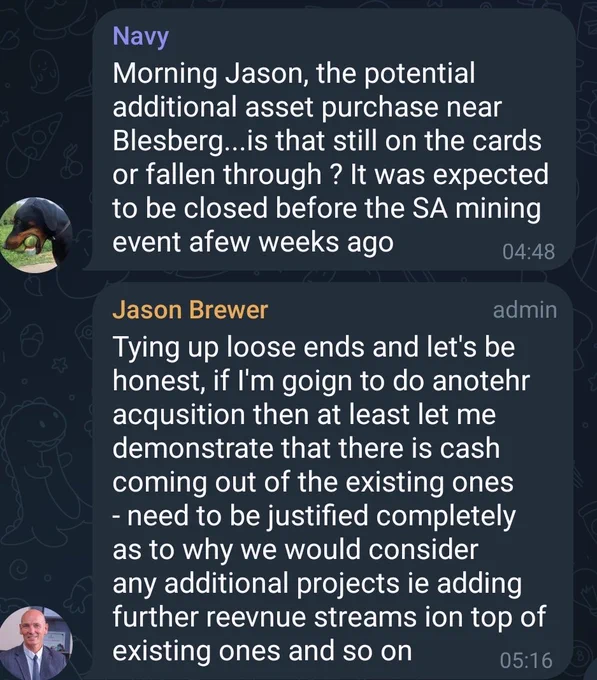
Task: Click the 'demonstrate that there is cash' line
Action: [306, 448]
